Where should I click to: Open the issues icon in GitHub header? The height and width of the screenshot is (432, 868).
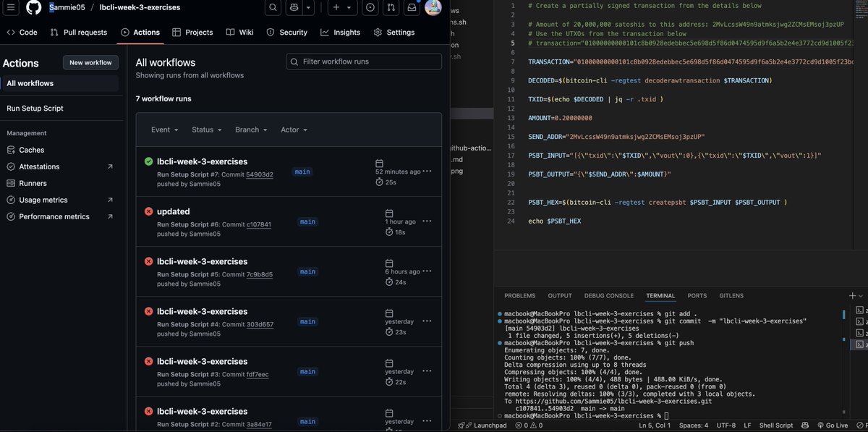[370, 7]
